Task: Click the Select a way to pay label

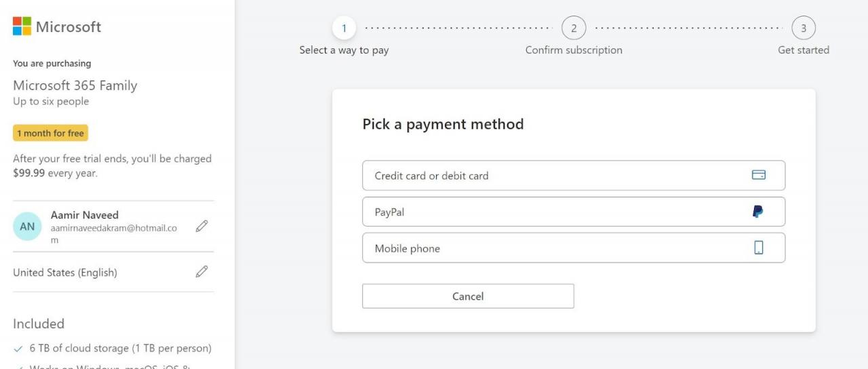Action: [344, 50]
